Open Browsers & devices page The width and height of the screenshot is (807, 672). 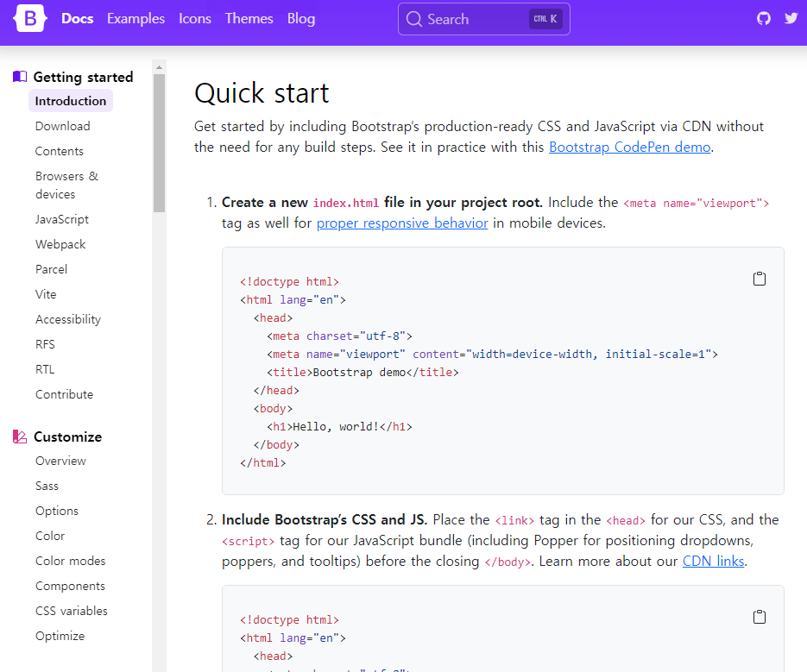pyautogui.click(x=67, y=185)
